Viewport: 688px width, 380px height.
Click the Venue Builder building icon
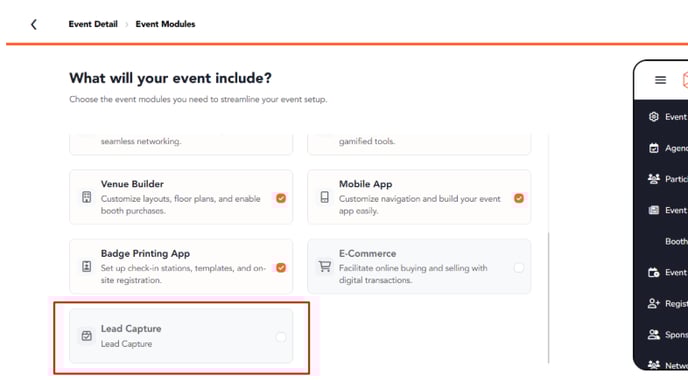point(86,197)
